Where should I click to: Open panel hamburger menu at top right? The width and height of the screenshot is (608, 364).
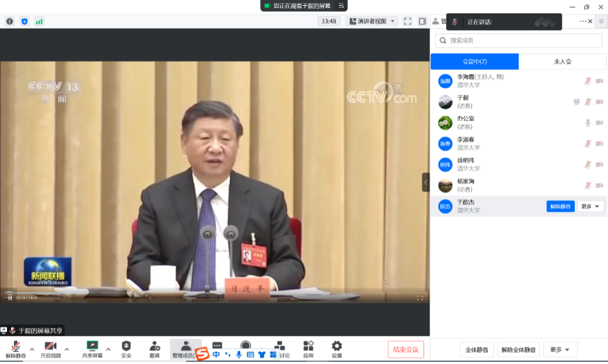(x=602, y=22)
